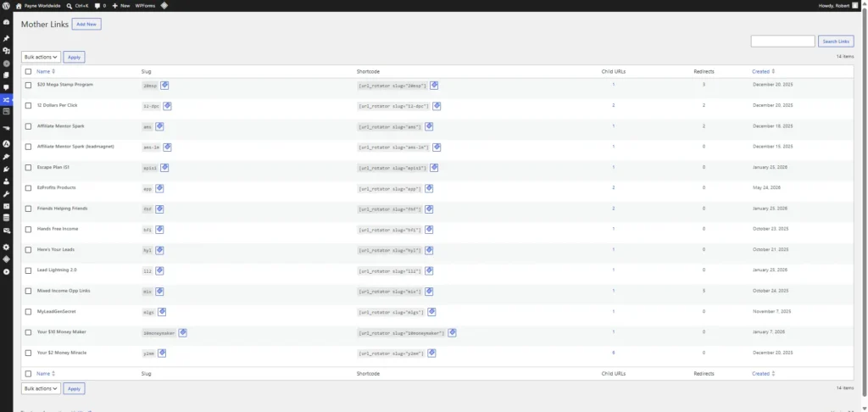Copy slug for Your $2 Money Miracle
Viewport: 868px width, 412px height.
(x=162, y=354)
